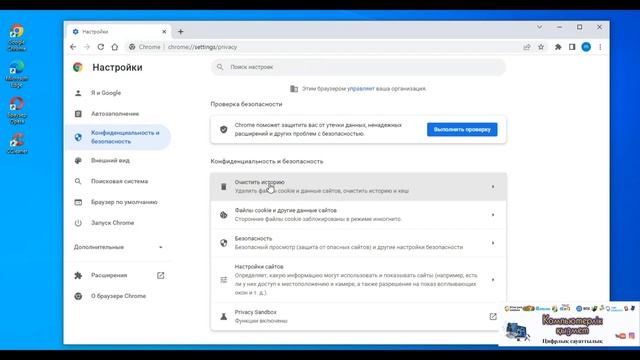
Task: Click the shield check icon in safety card
Action: pyautogui.click(x=224, y=129)
